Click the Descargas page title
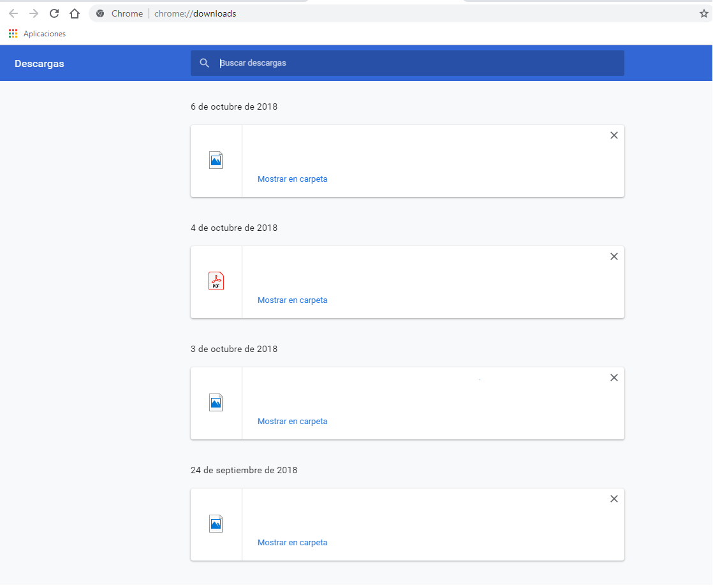Screen dimensions: 713x588 click(39, 64)
